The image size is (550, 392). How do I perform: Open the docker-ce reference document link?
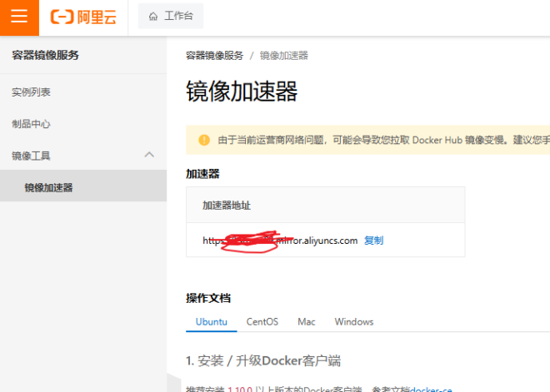431,389
